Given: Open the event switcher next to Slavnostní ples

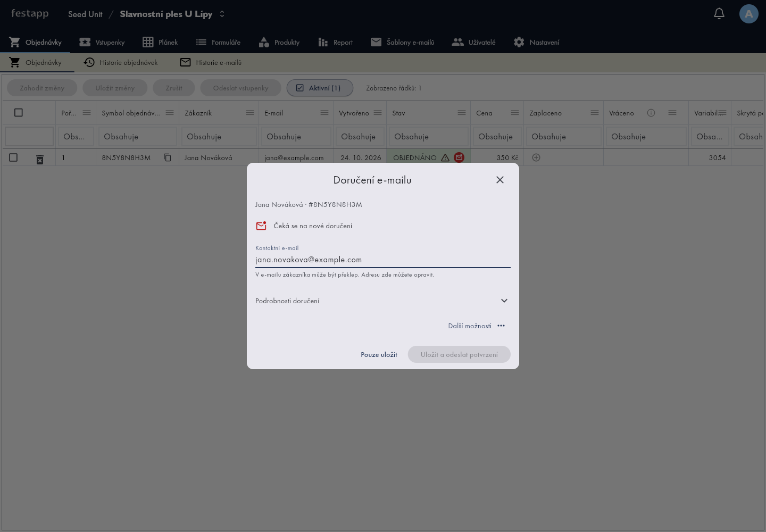Looking at the screenshot, I should [222, 14].
